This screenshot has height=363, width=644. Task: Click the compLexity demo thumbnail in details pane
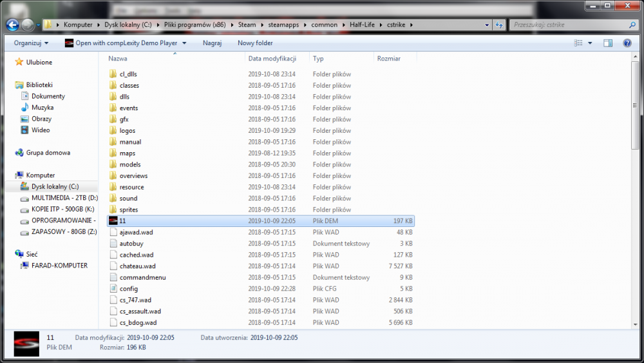26,344
